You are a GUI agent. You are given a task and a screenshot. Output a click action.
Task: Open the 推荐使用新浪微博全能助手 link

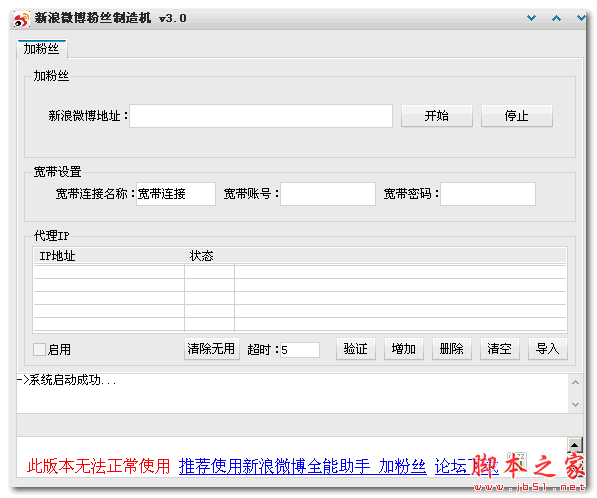(274, 466)
